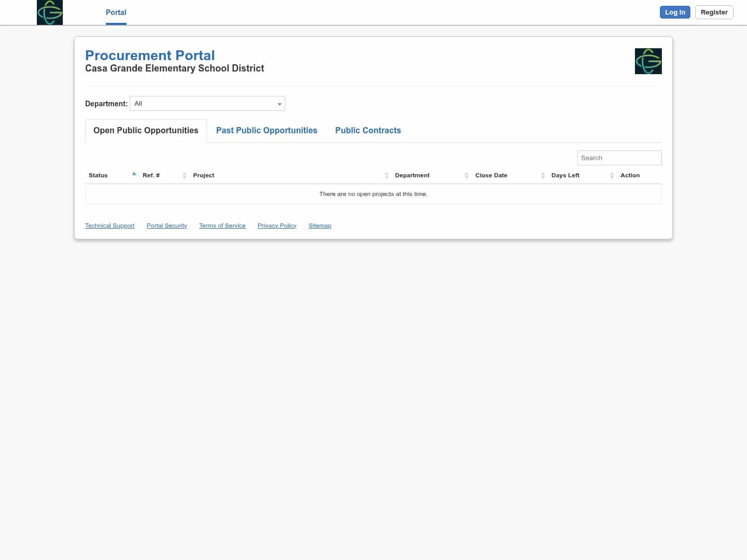Sort the Ref. # column

coord(184,175)
